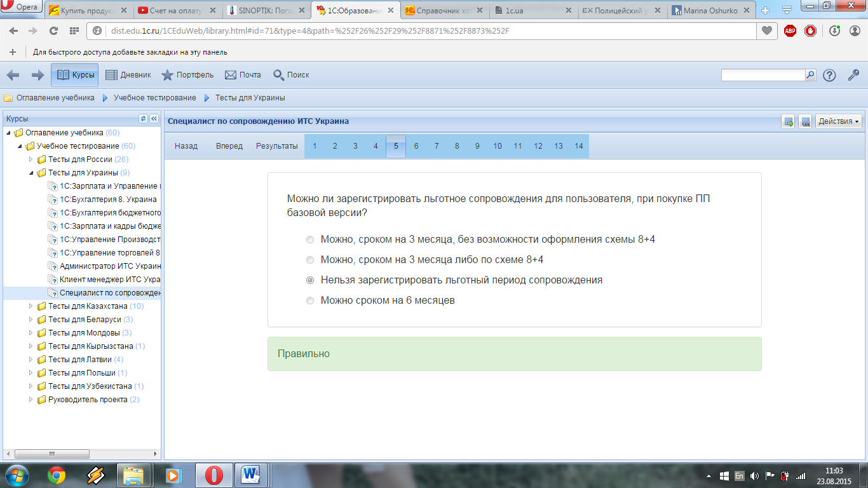Switch to the 1c.ua browser tab
Viewport: 868px width, 488px height.
pyautogui.click(x=532, y=10)
